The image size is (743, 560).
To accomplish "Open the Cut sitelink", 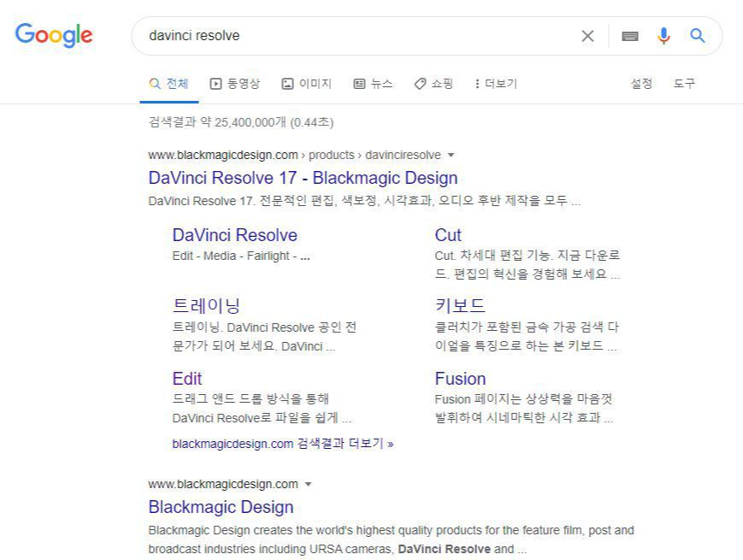I will click(448, 235).
